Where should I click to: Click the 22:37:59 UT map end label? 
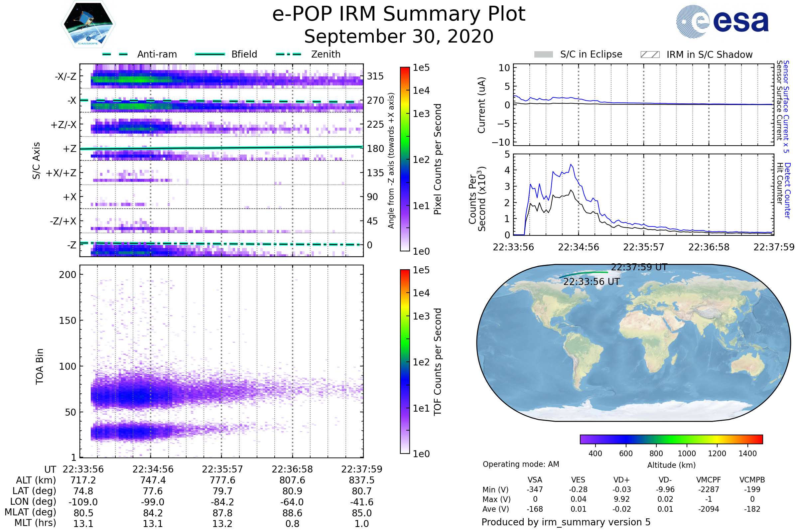pos(639,267)
